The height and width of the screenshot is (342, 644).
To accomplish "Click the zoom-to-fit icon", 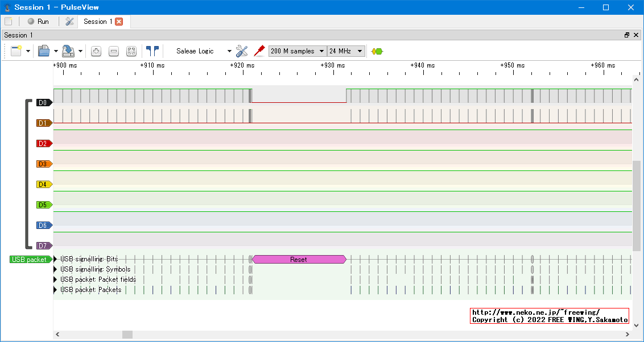I will (131, 51).
